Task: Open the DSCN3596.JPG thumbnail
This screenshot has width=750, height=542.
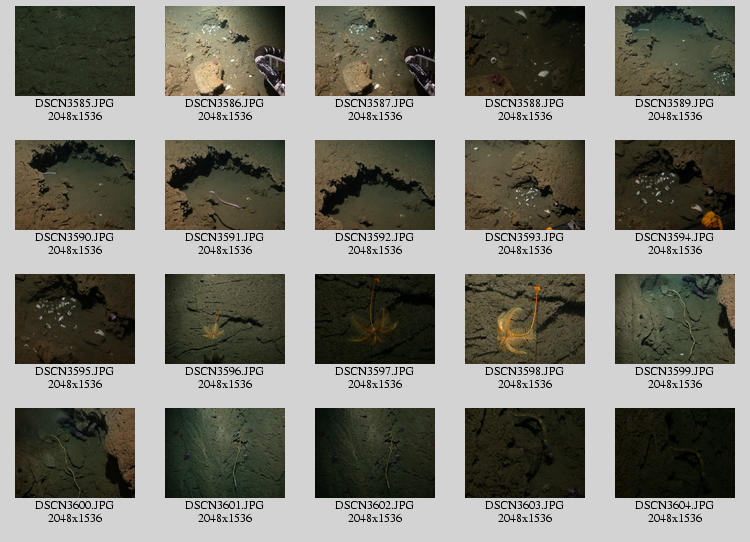Action: click(225, 319)
